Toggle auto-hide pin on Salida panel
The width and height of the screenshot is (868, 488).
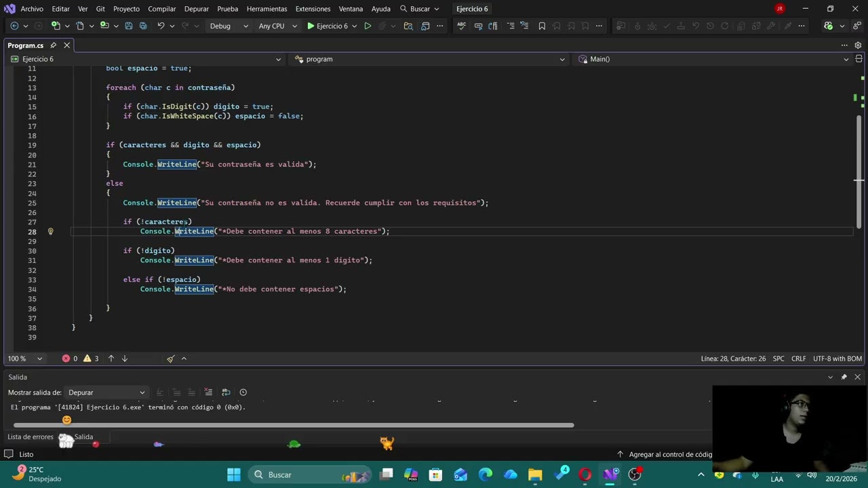pyautogui.click(x=844, y=377)
